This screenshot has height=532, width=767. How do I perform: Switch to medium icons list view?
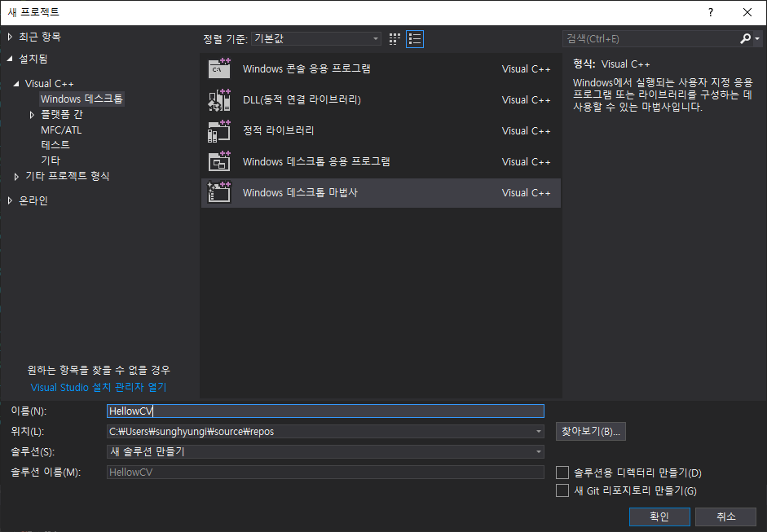(x=415, y=39)
